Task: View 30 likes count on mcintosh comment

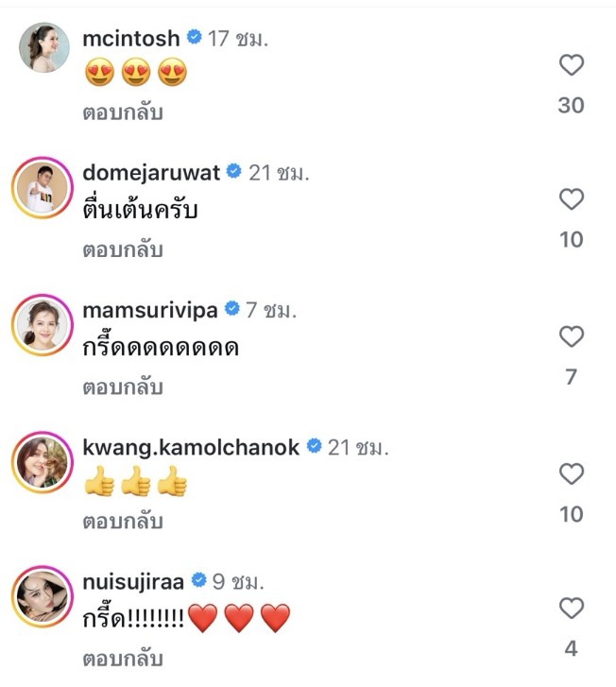Action: [x=571, y=105]
